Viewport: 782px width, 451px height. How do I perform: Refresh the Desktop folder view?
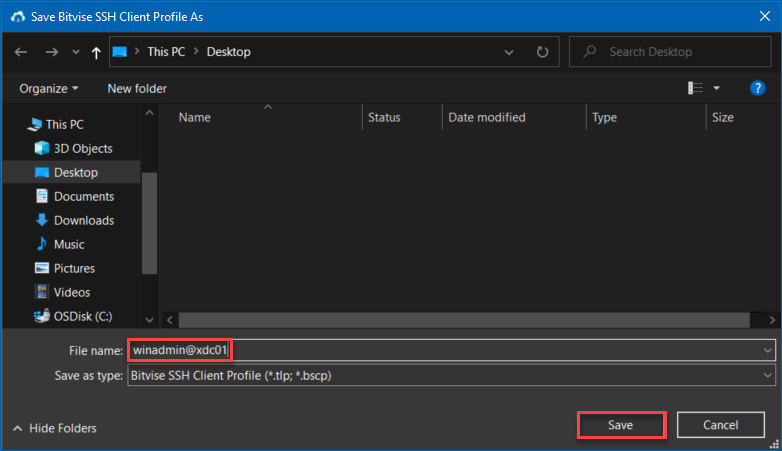542,52
